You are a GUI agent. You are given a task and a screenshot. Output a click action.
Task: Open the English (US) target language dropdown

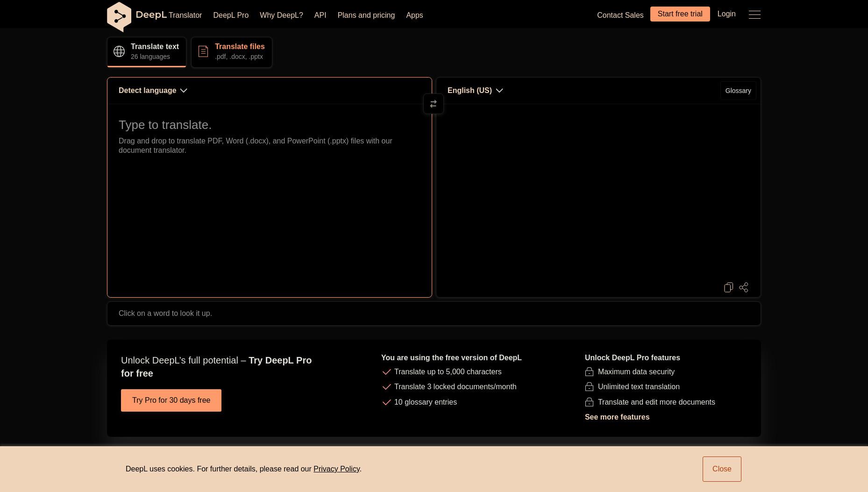tap(475, 91)
